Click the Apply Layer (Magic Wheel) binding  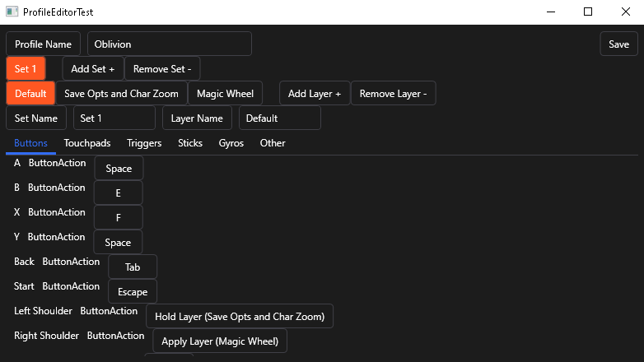[x=220, y=341]
